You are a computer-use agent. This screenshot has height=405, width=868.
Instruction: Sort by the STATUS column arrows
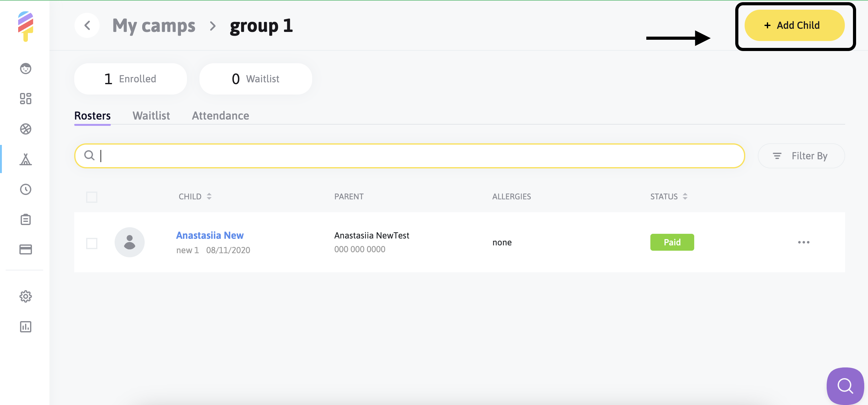point(685,197)
